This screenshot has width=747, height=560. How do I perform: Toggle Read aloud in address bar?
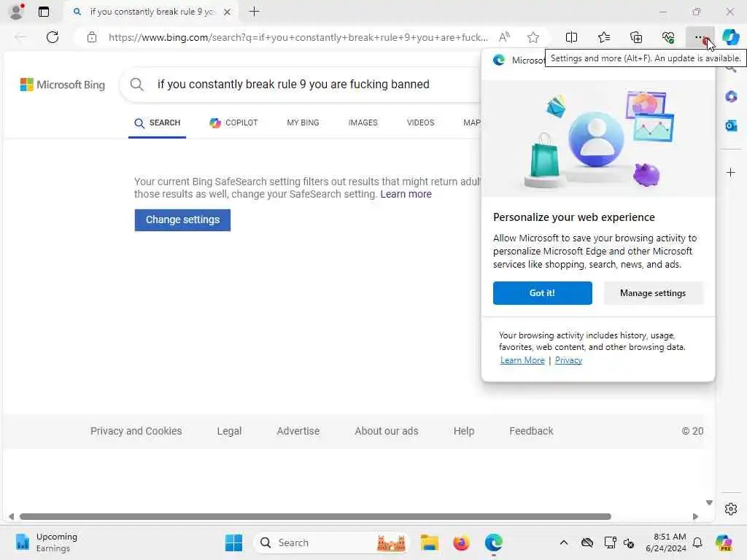504,36
